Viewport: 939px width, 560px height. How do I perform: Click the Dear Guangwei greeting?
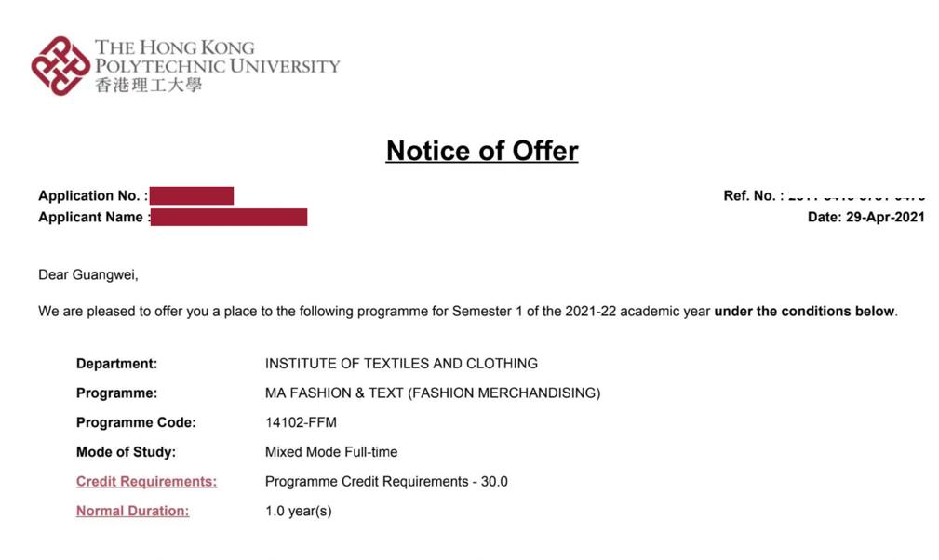[x=87, y=274]
